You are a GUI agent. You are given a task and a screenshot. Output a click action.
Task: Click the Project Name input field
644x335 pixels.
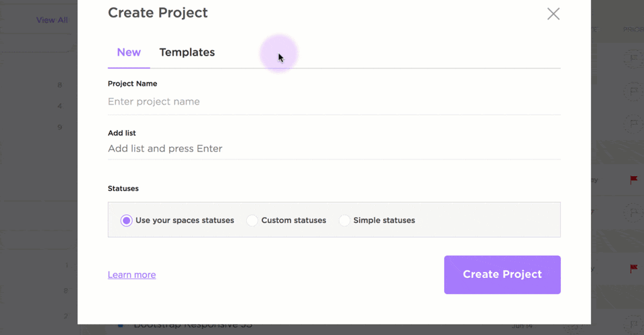click(x=333, y=102)
